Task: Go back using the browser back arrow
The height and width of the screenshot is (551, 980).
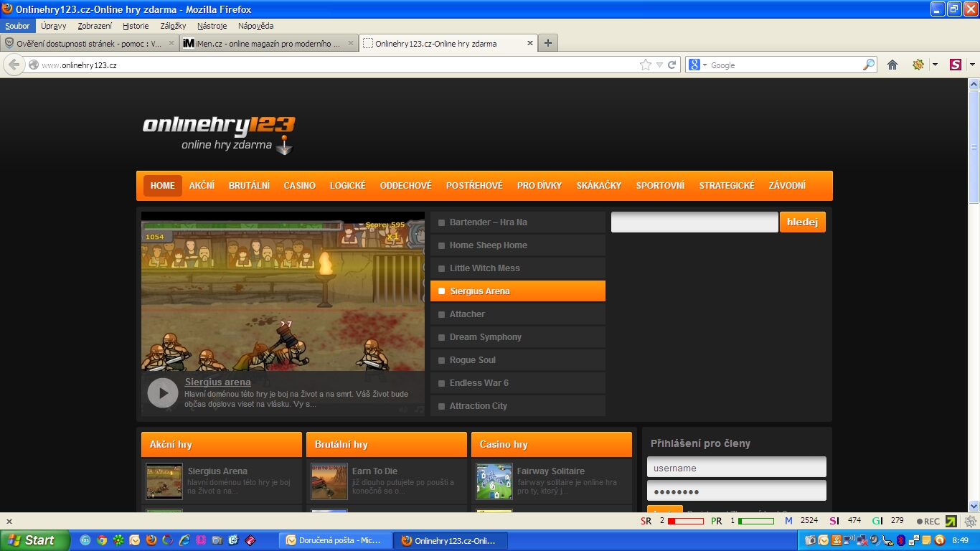Action: click(14, 65)
